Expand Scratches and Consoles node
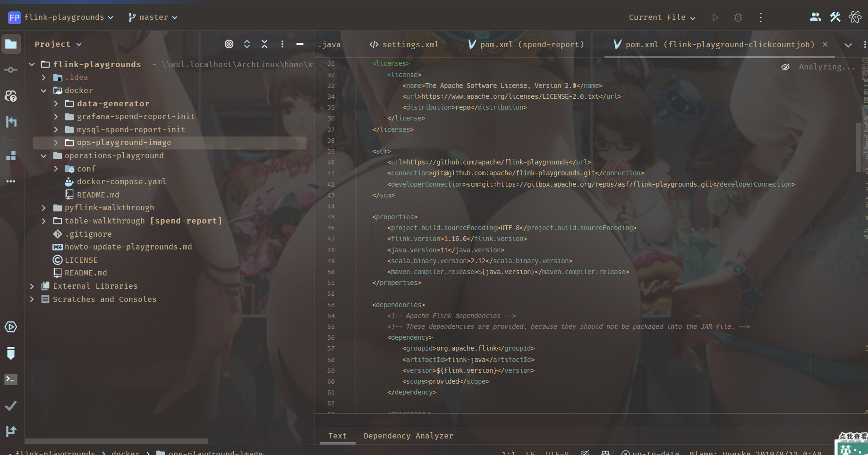This screenshot has width=868, height=455. pyautogui.click(x=32, y=299)
